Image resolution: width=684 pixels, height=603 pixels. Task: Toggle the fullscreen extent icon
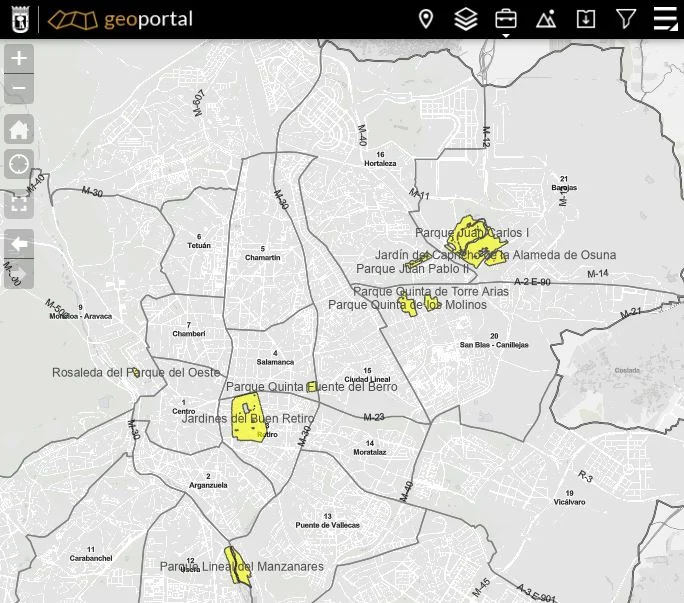(x=19, y=204)
